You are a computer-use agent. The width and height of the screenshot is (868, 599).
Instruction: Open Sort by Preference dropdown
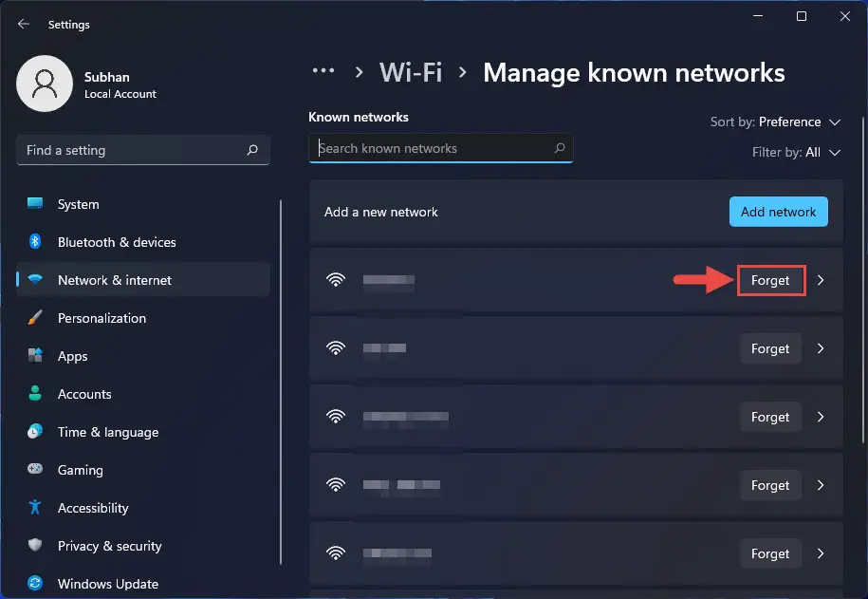[776, 122]
